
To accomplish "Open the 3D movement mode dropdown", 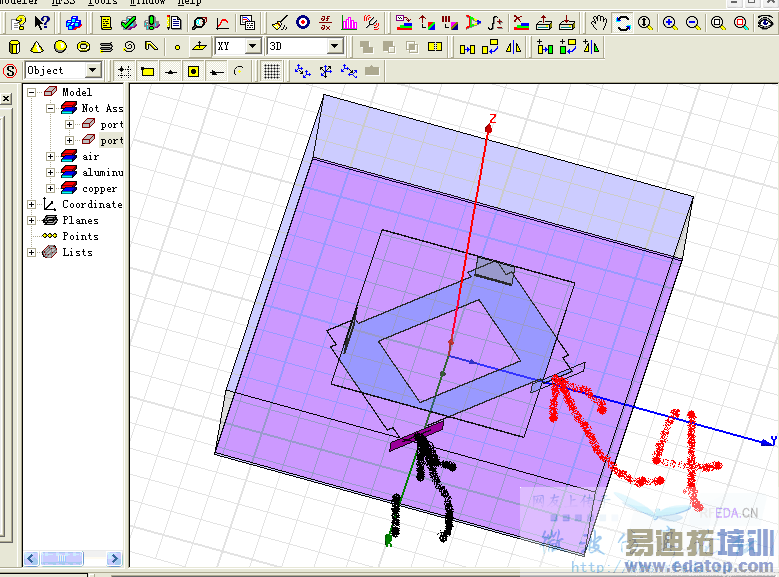I will (335, 46).
